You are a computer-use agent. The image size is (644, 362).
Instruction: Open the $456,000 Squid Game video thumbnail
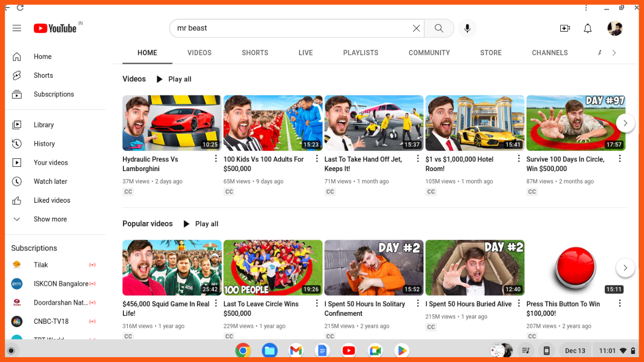click(x=172, y=267)
